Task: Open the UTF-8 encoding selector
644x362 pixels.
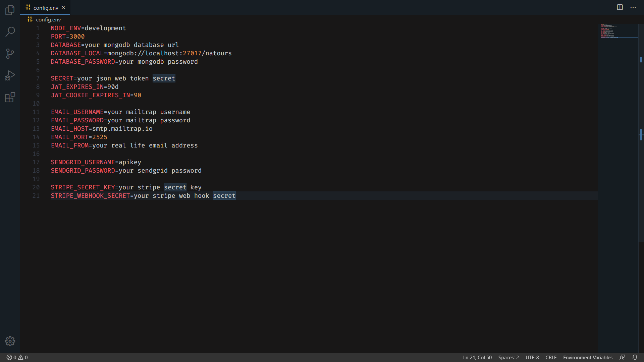Action: pyautogui.click(x=532, y=357)
